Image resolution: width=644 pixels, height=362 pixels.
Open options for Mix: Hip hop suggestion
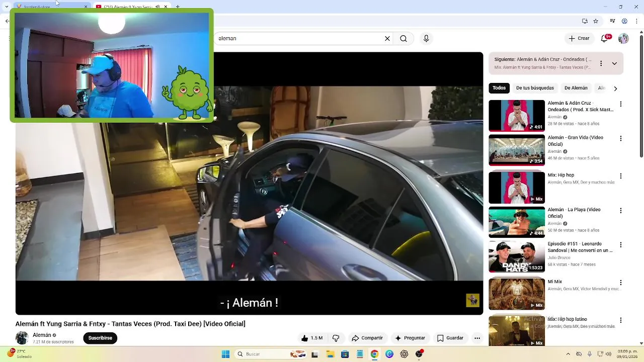pos(620,176)
